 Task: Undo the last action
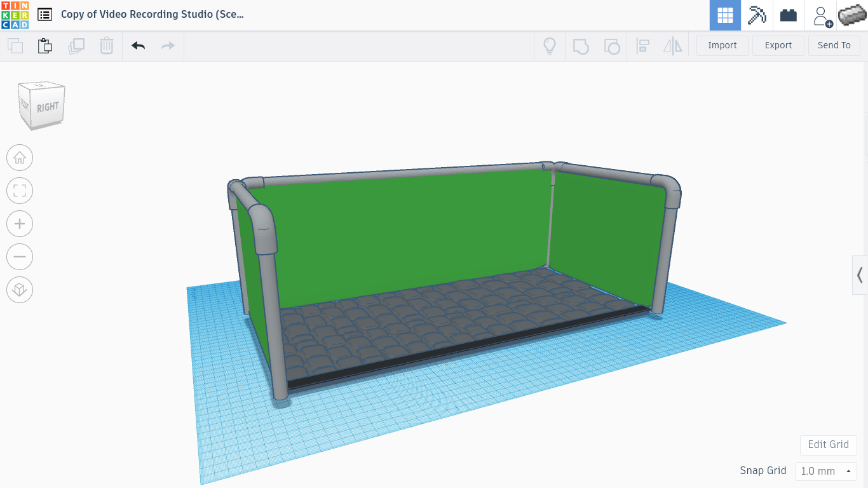139,46
